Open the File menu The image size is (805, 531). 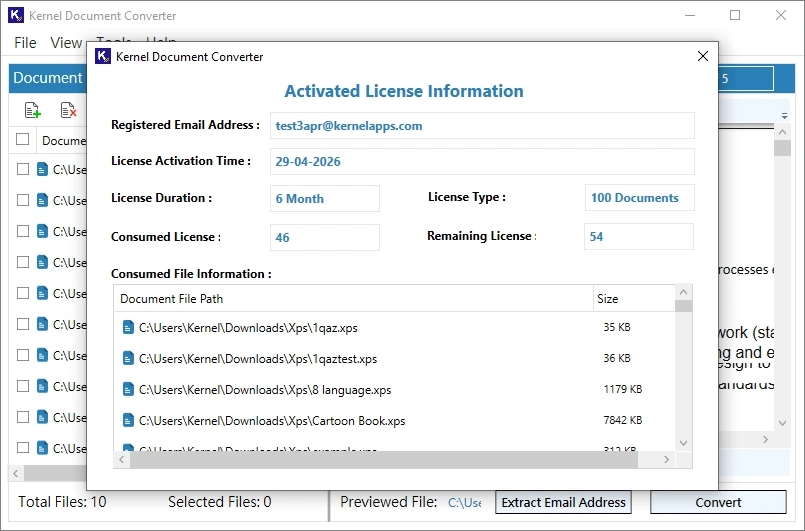coord(25,43)
